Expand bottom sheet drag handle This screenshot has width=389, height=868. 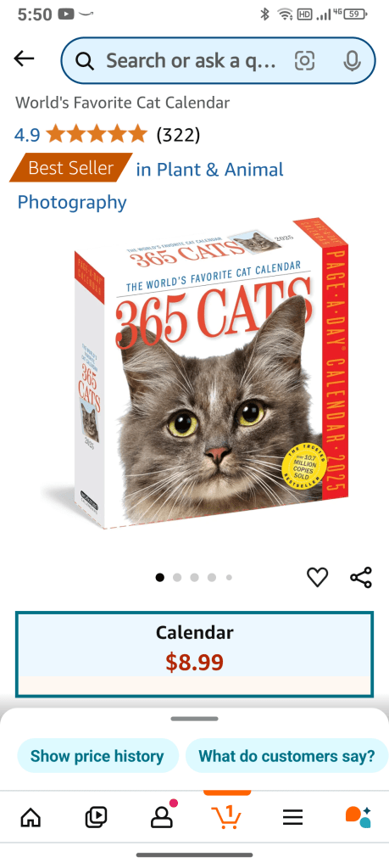click(x=195, y=719)
